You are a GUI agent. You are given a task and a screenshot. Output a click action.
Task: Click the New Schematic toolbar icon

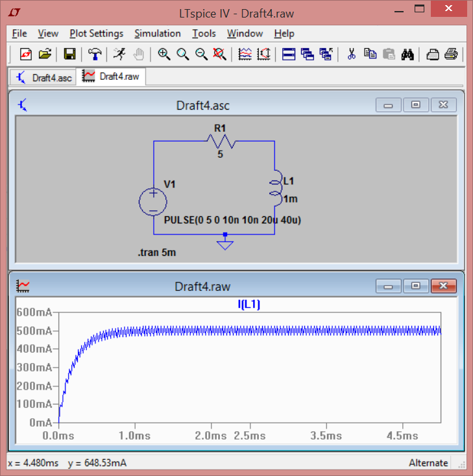coord(26,55)
